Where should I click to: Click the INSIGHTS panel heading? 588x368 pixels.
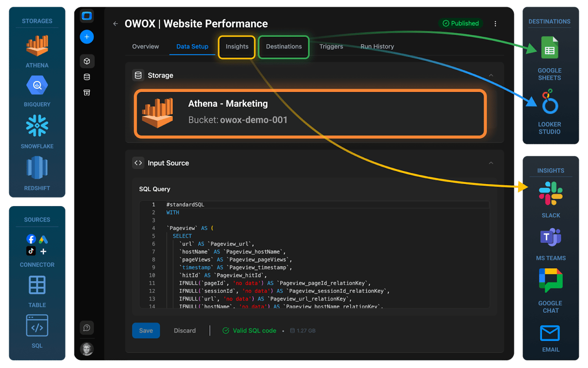click(551, 170)
